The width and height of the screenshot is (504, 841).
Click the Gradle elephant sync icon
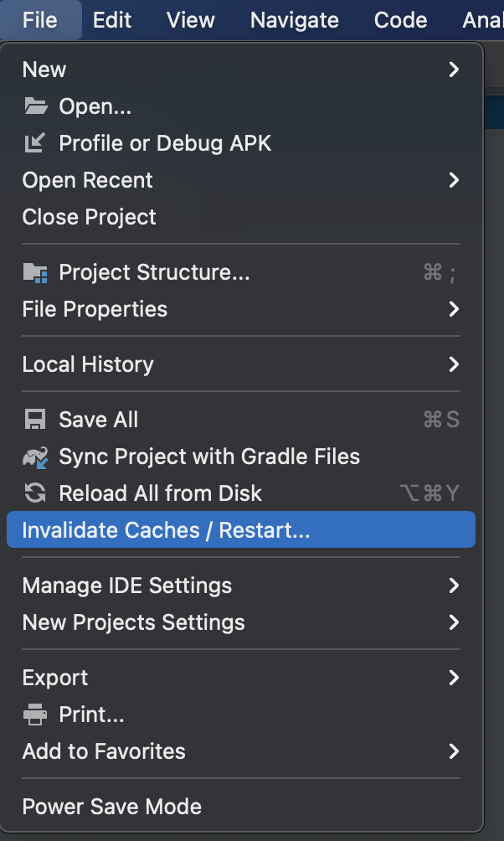click(35, 457)
